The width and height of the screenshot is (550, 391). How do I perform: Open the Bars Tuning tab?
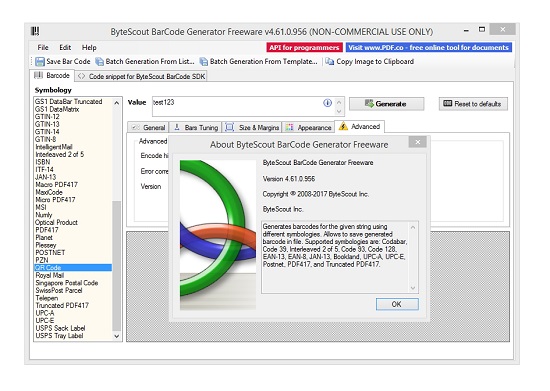click(x=196, y=128)
